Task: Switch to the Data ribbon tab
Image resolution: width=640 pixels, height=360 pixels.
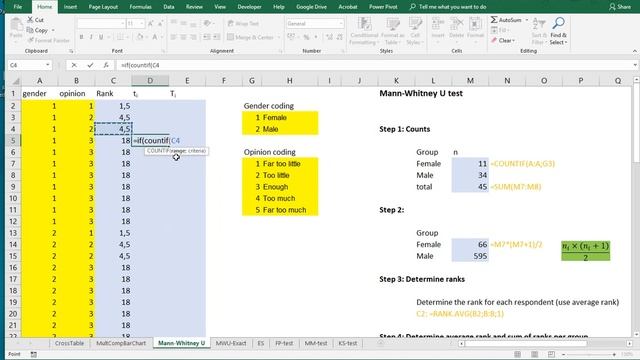Action: (x=169, y=7)
